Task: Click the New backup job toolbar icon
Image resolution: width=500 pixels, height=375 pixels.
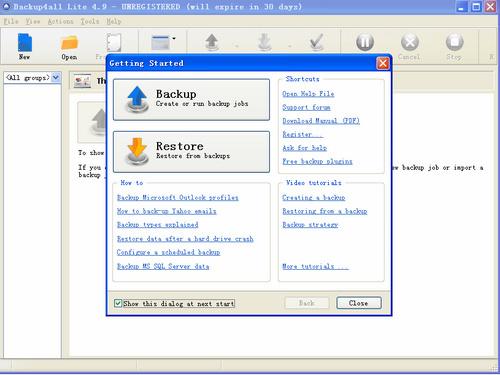Action: click(x=24, y=43)
